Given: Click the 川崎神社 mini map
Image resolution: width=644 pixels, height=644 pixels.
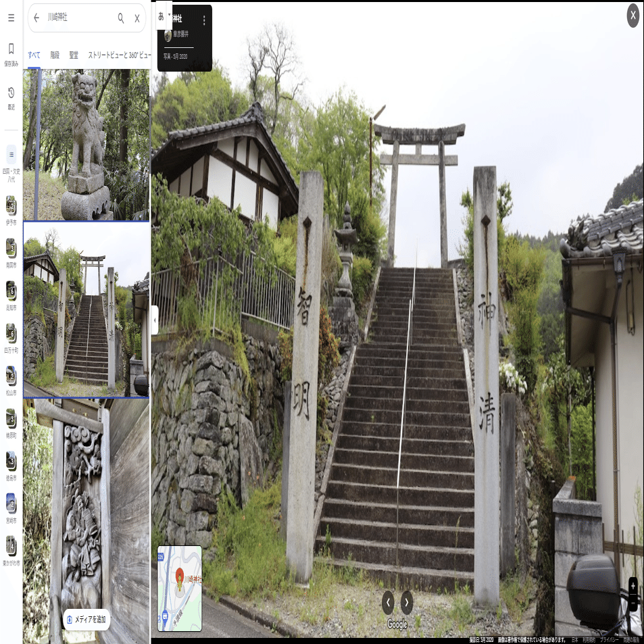Looking at the screenshot, I should pyautogui.click(x=180, y=588).
